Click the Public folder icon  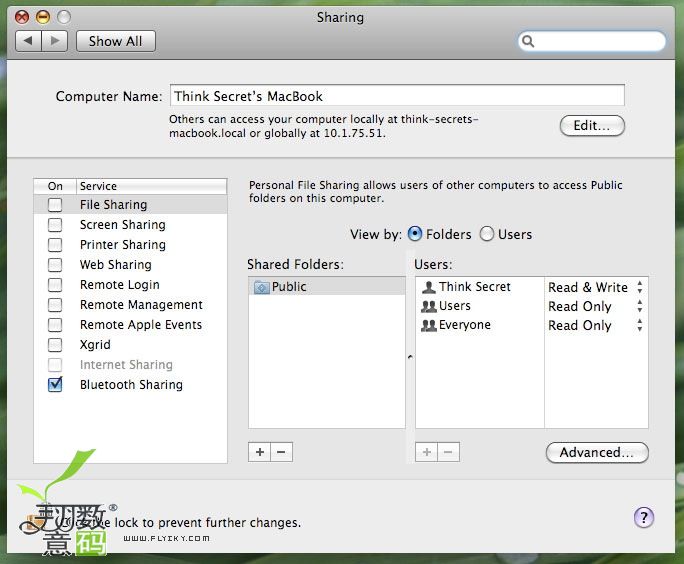point(261,287)
